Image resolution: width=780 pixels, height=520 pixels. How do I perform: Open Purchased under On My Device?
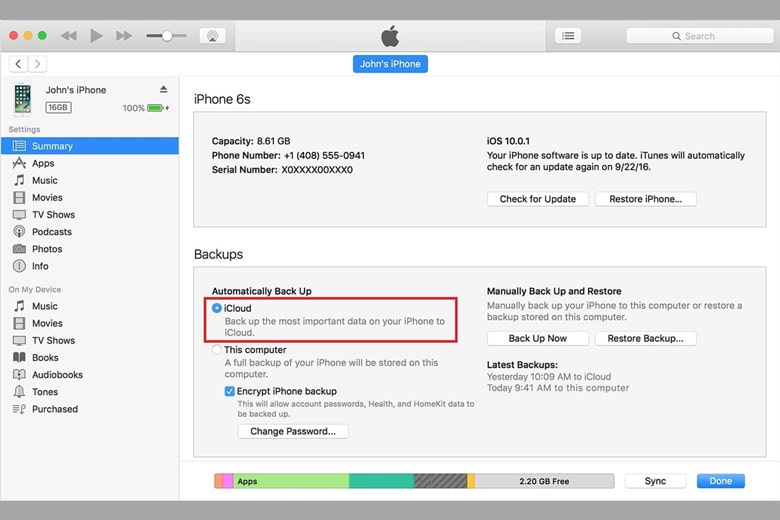click(90, 409)
